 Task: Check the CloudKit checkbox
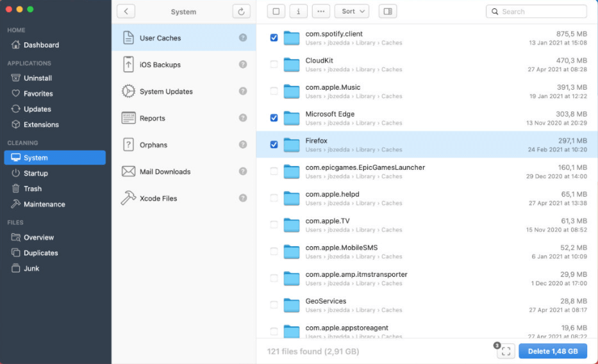[x=274, y=64]
